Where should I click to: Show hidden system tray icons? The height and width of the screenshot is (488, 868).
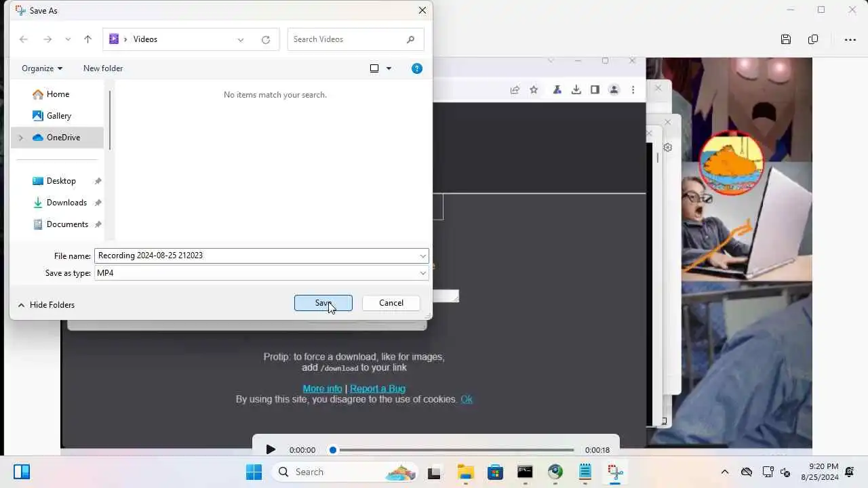725,472
